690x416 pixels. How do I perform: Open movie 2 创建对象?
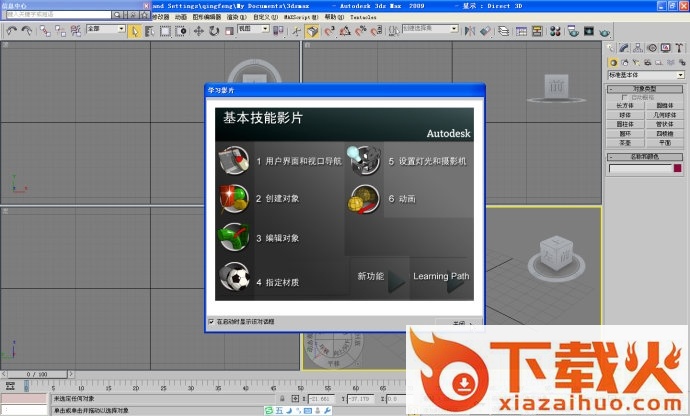[x=280, y=199]
